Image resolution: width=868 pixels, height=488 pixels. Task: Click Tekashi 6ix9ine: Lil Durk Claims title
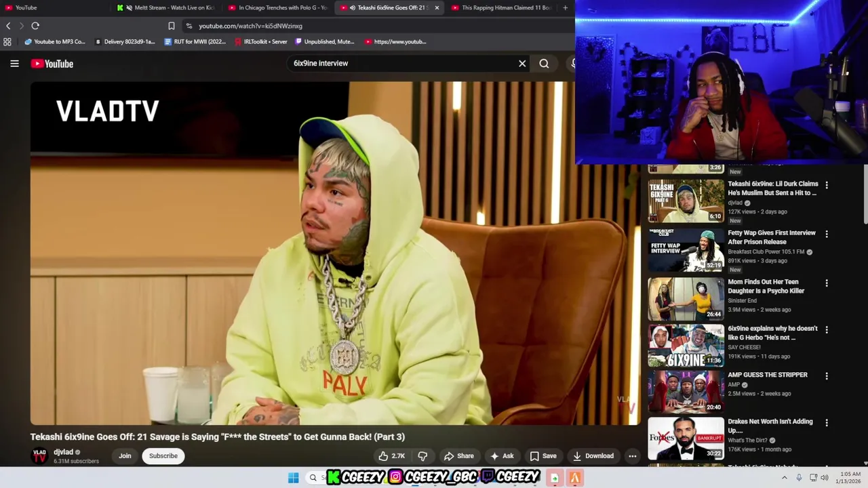coord(773,188)
